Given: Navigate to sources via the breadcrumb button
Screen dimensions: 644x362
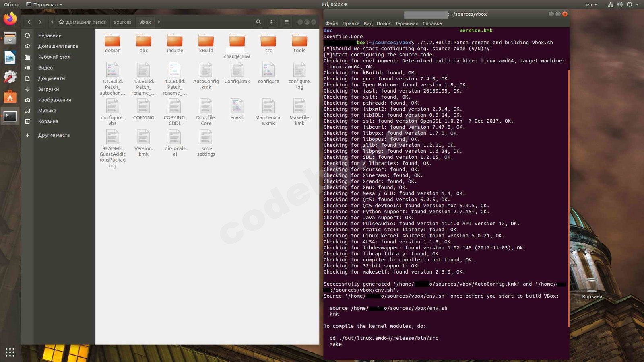Looking at the screenshot, I should pyautogui.click(x=122, y=22).
